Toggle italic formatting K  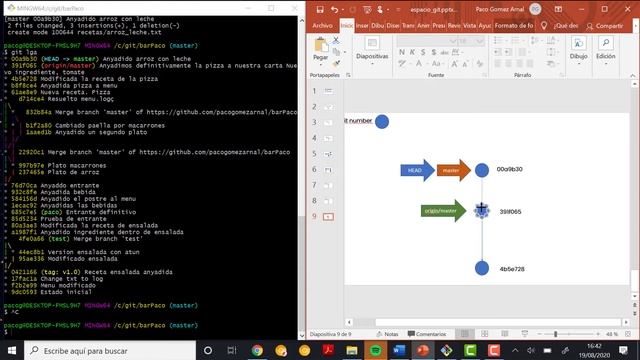[412, 52]
